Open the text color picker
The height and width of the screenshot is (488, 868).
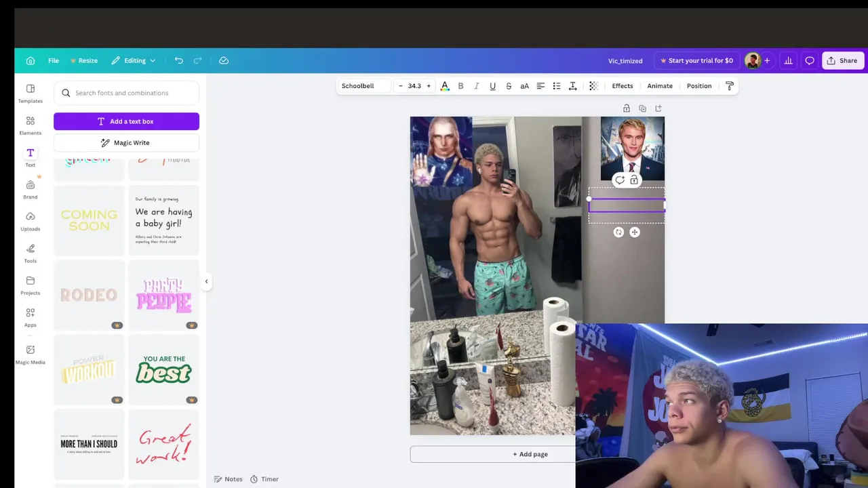(445, 86)
